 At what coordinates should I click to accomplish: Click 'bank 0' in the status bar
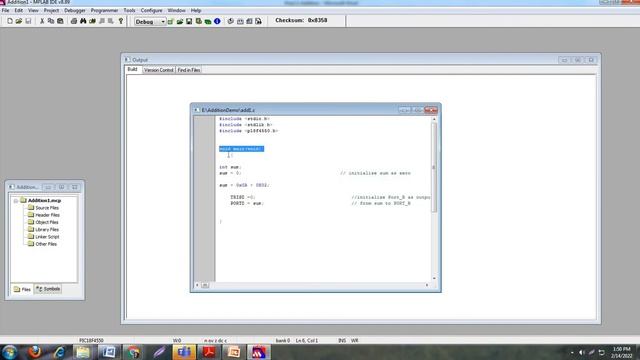coord(282,340)
